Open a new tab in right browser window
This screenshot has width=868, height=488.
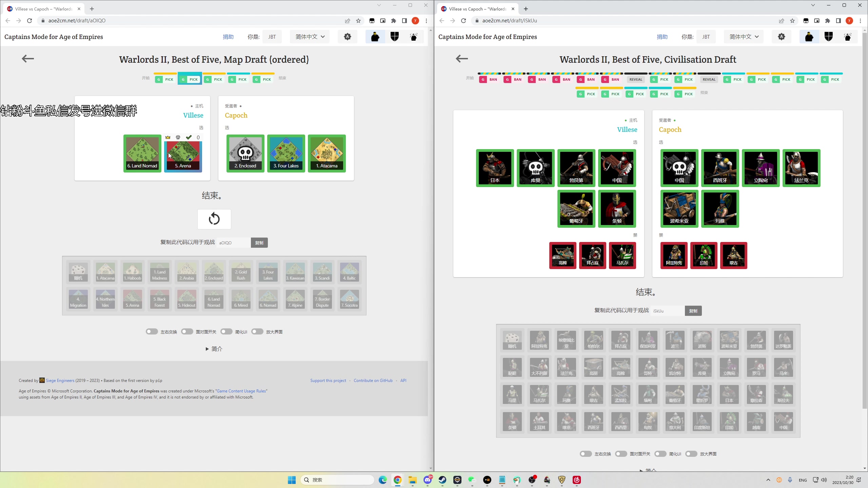pos(526,9)
